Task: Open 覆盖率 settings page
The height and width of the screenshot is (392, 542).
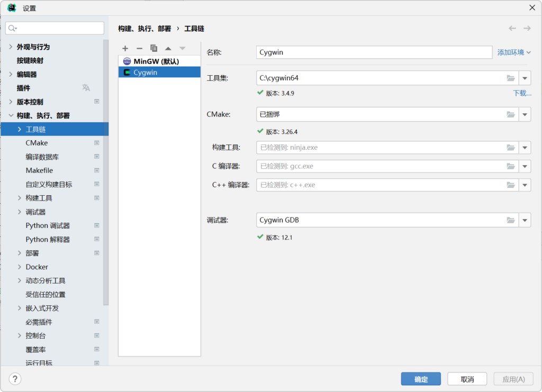Action: 35,349
